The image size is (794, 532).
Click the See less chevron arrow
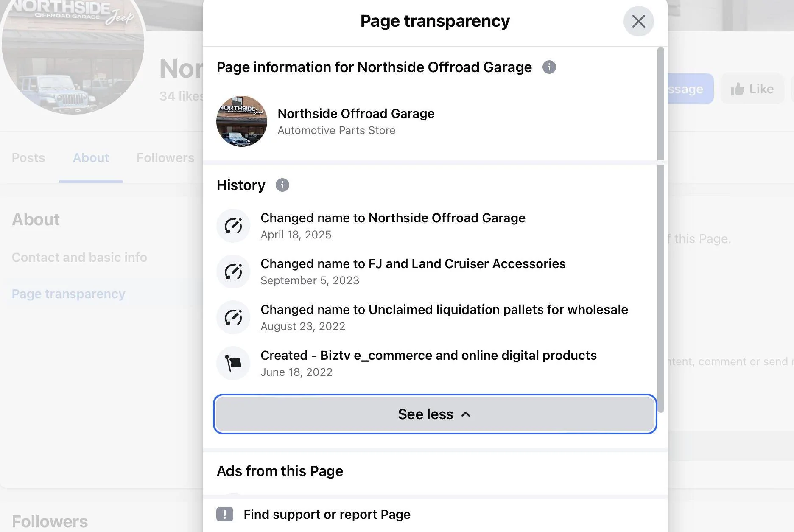point(466,414)
